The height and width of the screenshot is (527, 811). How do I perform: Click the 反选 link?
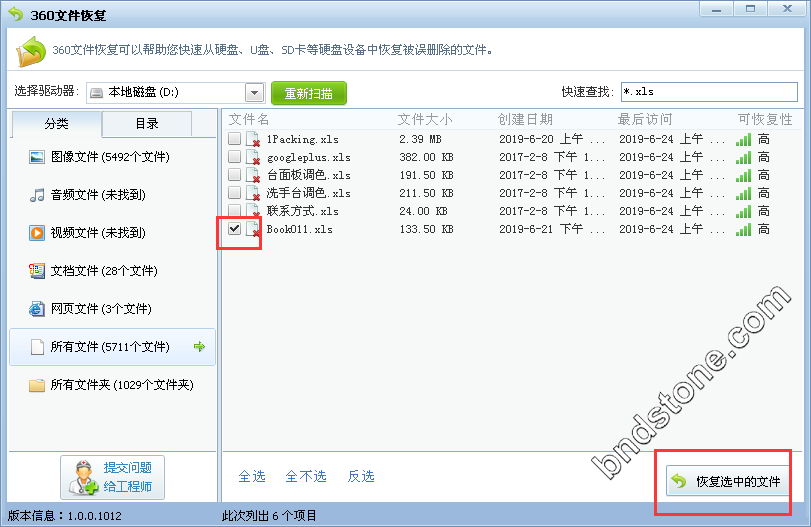[361, 476]
